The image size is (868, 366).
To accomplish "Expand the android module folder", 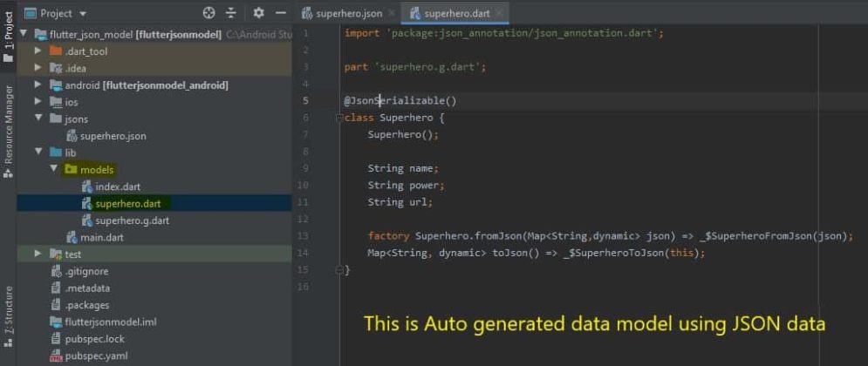I will point(38,85).
